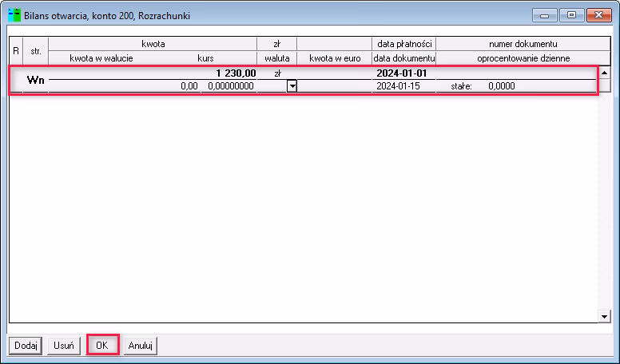Cancel using the Anuluj button
This screenshot has height=364, width=620.
pyautogui.click(x=140, y=345)
